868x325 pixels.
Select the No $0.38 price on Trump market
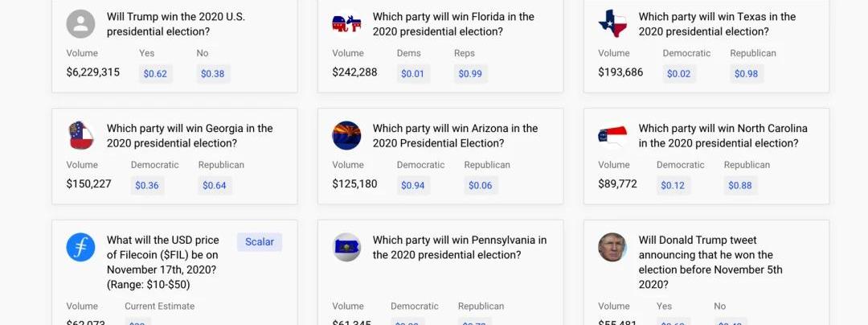(x=213, y=74)
